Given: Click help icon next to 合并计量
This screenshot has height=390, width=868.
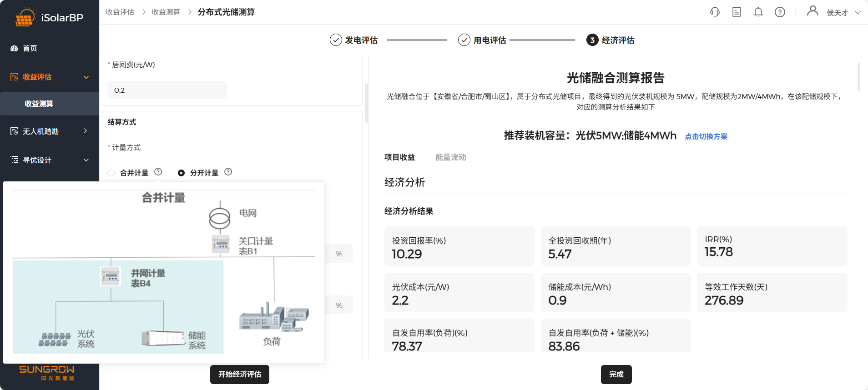Looking at the screenshot, I should (x=158, y=172).
